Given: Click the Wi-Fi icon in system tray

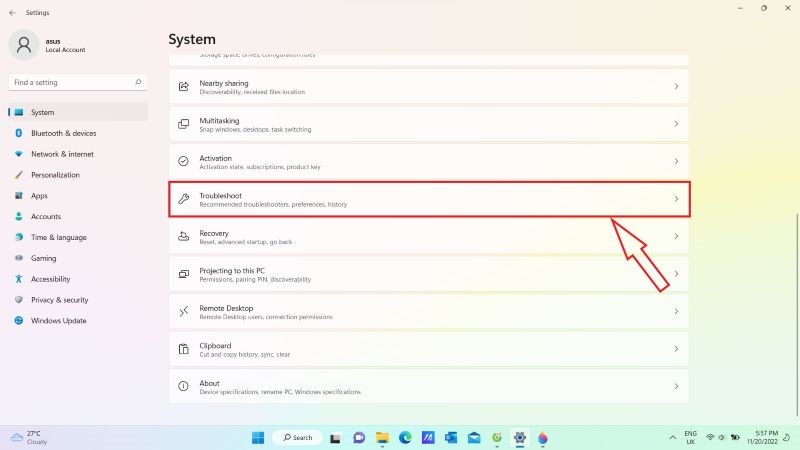Looking at the screenshot, I should [x=710, y=437].
